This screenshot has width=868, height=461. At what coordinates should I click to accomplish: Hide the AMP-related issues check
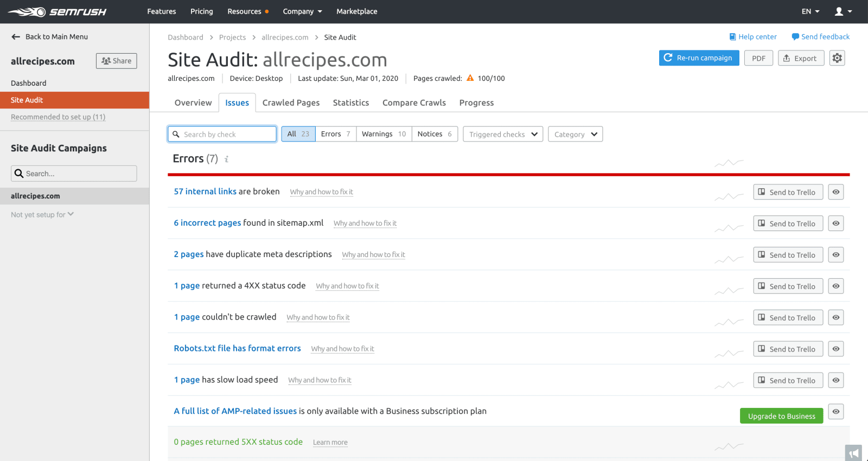pos(836,412)
